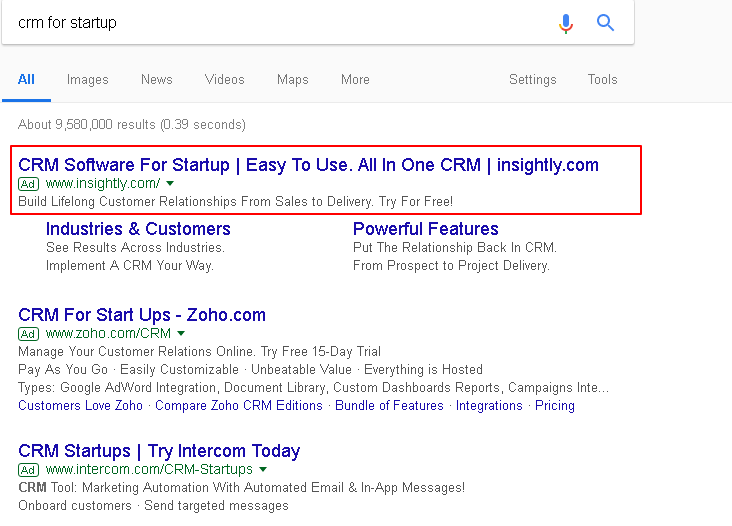The height and width of the screenshot is (526, 732).
Task: Open the 'CRM Software For Startup' insightly ad title
Action: coord(308,165)
